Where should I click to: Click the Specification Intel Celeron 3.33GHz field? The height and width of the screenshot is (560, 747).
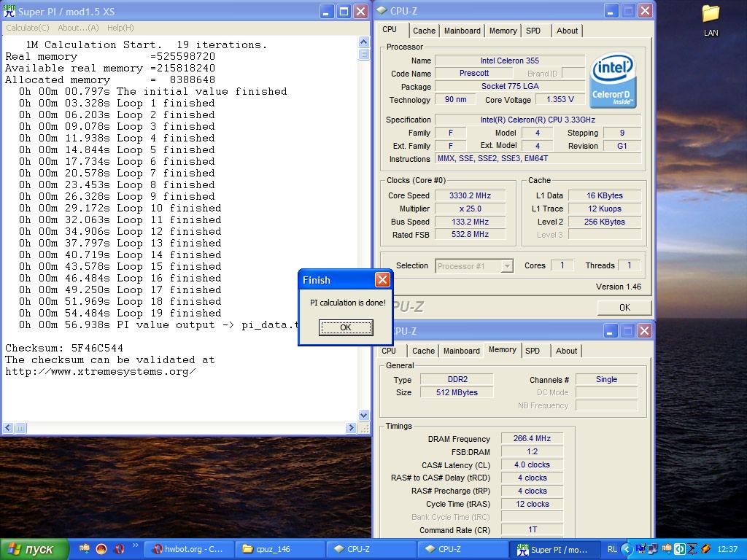click(x=538, y=120)
